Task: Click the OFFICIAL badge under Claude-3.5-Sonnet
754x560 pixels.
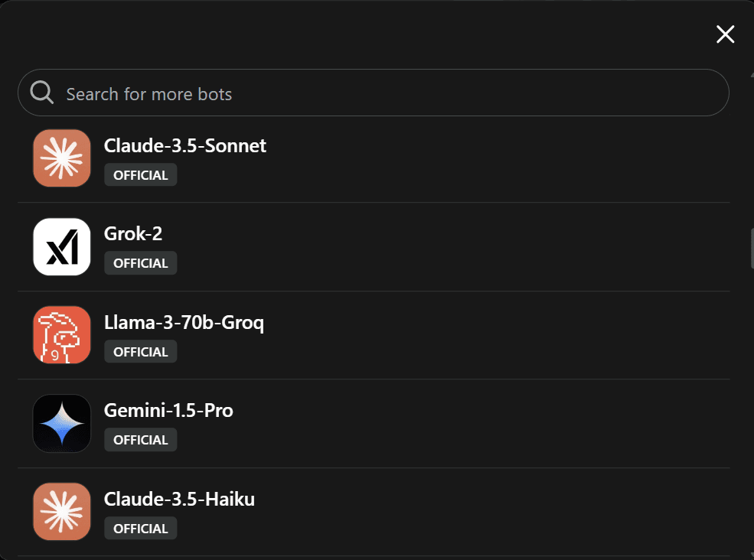Action: [141, 175]
